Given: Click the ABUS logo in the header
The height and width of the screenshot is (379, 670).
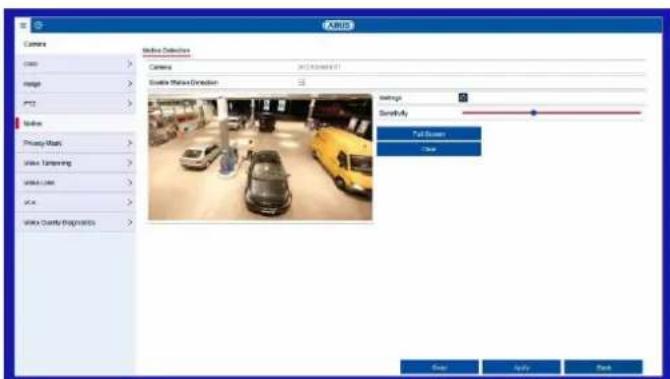Looking at the screenshot, I should point(338,26).
